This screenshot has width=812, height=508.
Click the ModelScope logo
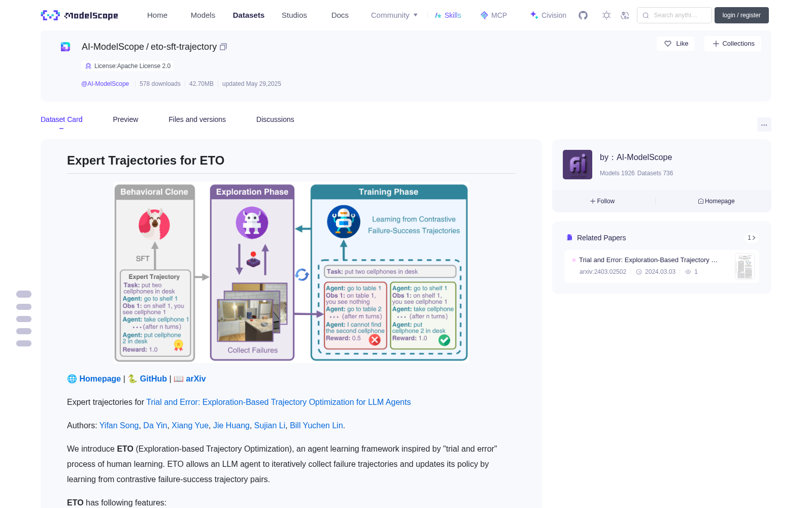click(79, 15)
